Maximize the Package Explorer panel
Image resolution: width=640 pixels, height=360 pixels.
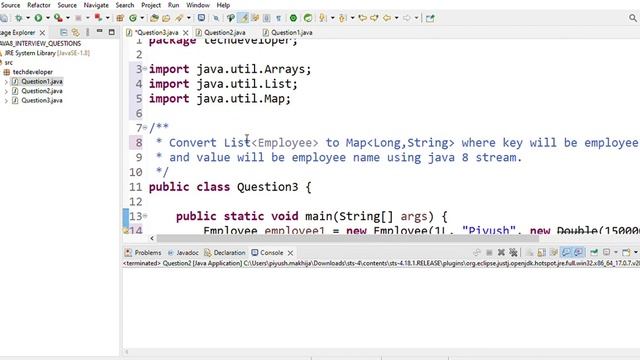(111, 32)
